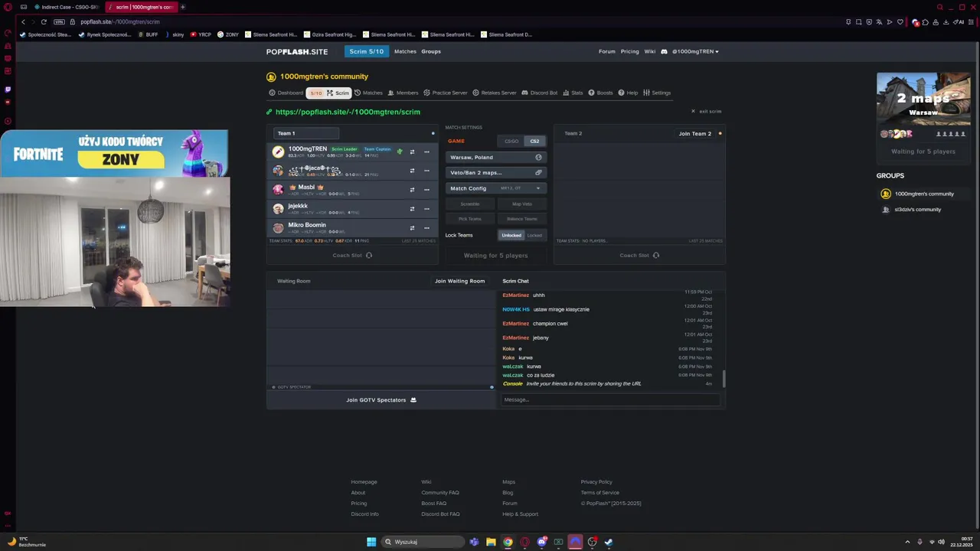Open the AI assistant icon in browser toolbar
Viewport: 980px width, 551px height.
tap(959, 21)
